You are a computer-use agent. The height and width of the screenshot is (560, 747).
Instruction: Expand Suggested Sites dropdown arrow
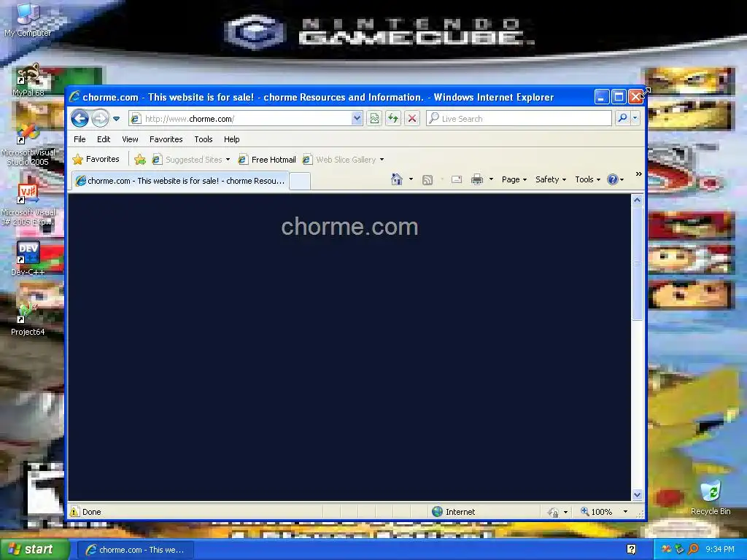pos(228,160)
